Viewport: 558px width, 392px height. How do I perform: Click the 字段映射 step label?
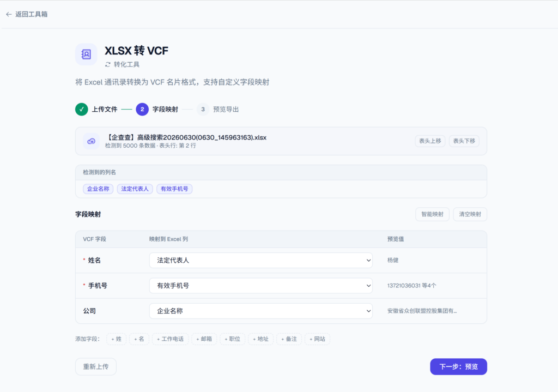(165, 109)
